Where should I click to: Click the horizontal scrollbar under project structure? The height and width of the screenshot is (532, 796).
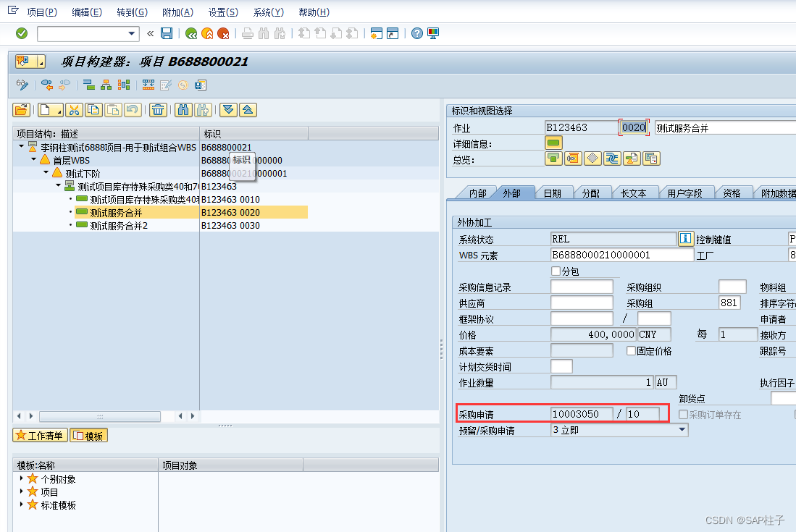(x=99, y=416)
